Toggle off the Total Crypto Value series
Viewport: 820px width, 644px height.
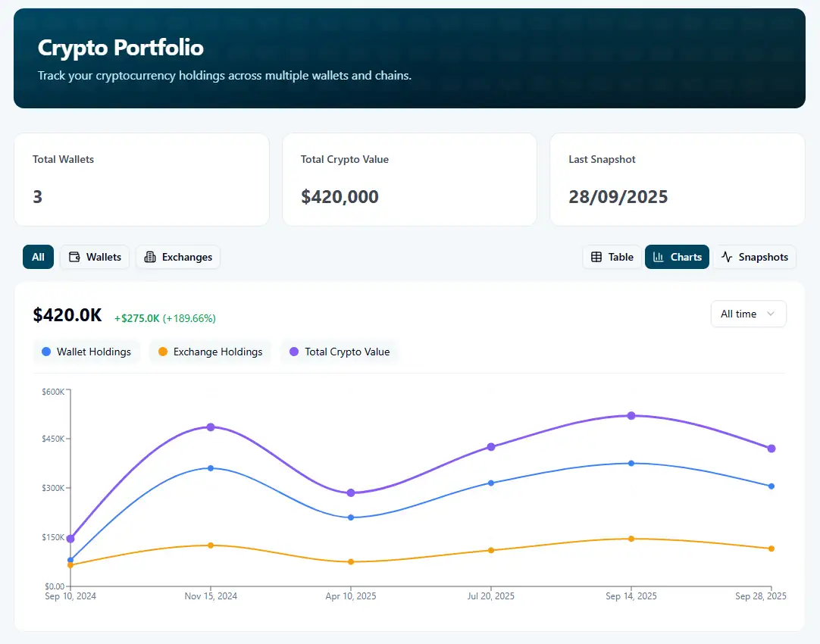(340, 352)
